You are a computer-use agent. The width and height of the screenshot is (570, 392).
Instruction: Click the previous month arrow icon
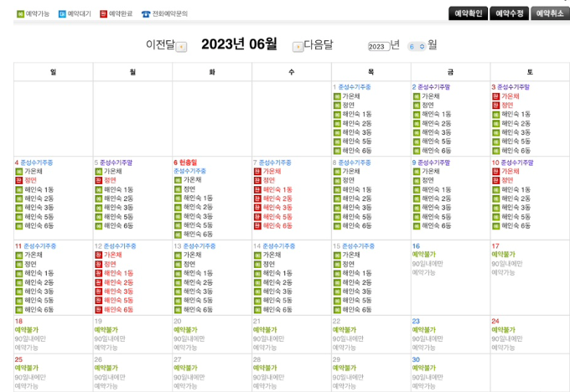(182, 46)
